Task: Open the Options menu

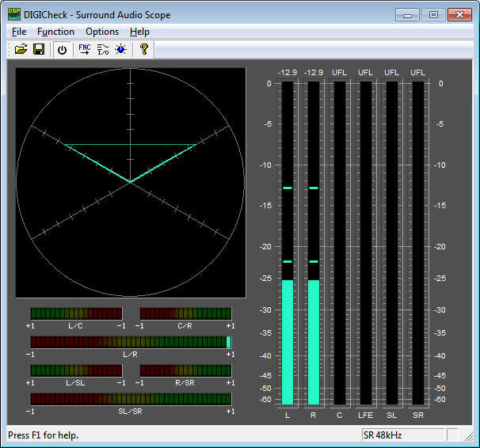Action: click(x=102, y=32)
